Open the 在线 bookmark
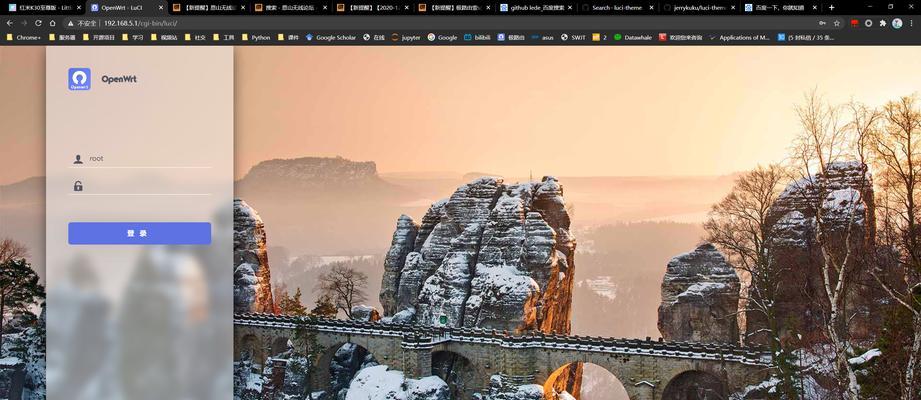The image size is (921, 400). (374, 37)
